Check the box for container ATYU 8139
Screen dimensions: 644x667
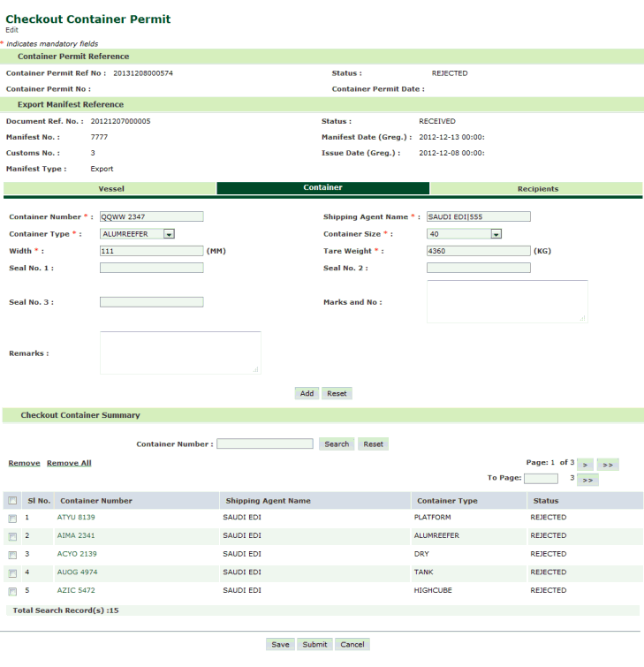pos(12,518)
